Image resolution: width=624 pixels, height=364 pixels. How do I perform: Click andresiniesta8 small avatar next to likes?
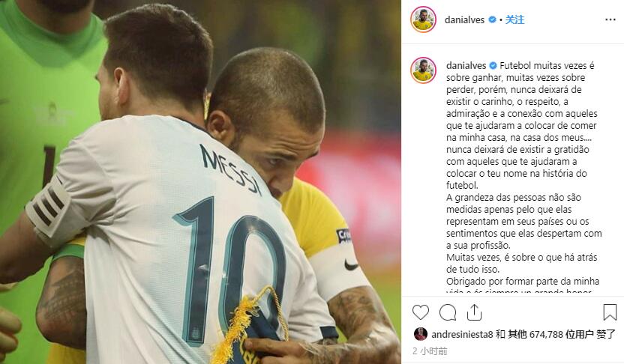420,334
